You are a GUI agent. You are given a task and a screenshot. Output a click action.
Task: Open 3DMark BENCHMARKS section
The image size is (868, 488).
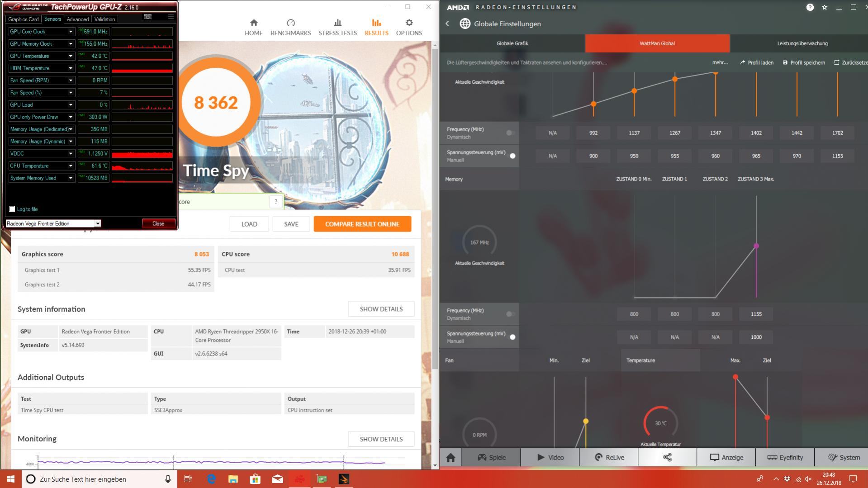(290, 28)
